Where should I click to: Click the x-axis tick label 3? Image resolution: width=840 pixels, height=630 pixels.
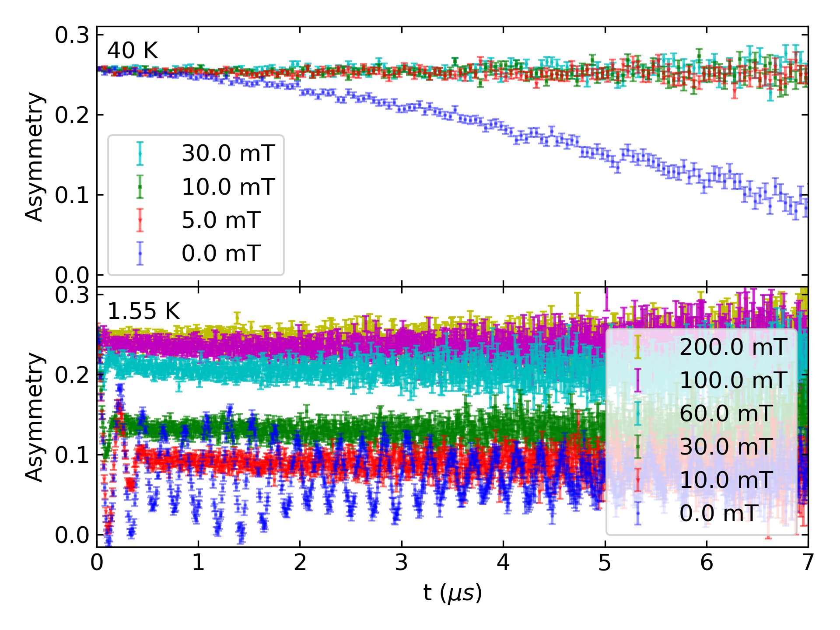coord(402,563)
